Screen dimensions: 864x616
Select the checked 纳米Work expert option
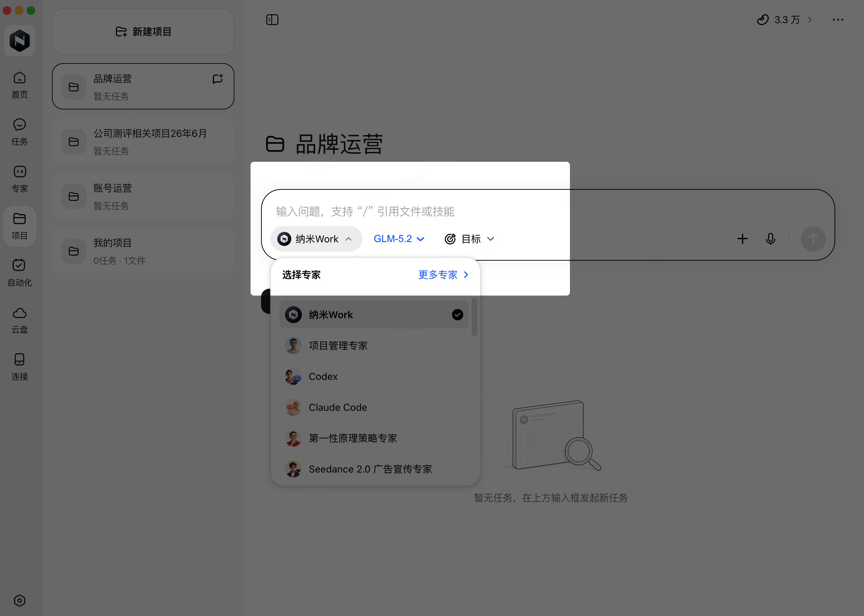tap(374, 314)
